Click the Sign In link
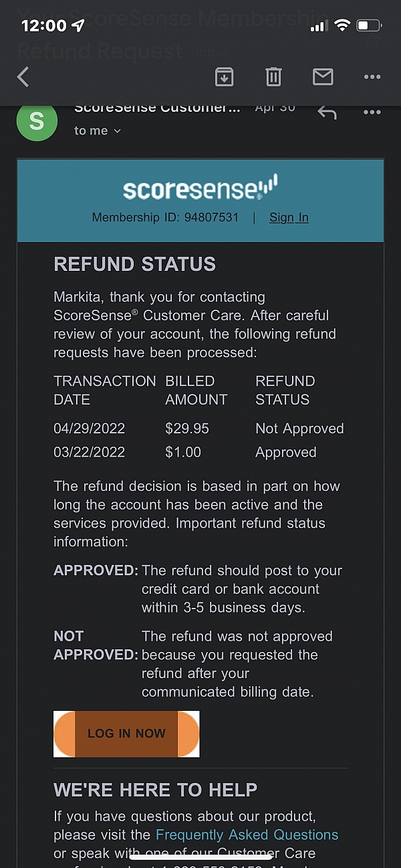Screen dimensions: 401x868 tap(289, 217)
